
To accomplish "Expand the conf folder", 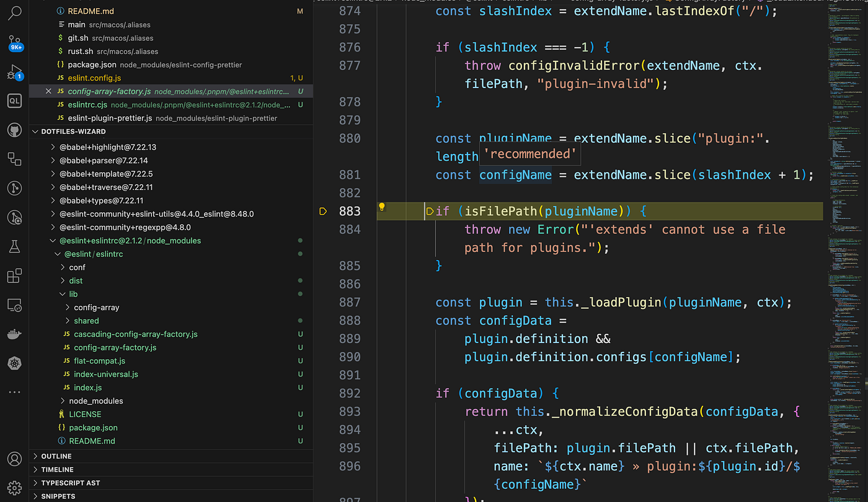I will coord(77,267).
